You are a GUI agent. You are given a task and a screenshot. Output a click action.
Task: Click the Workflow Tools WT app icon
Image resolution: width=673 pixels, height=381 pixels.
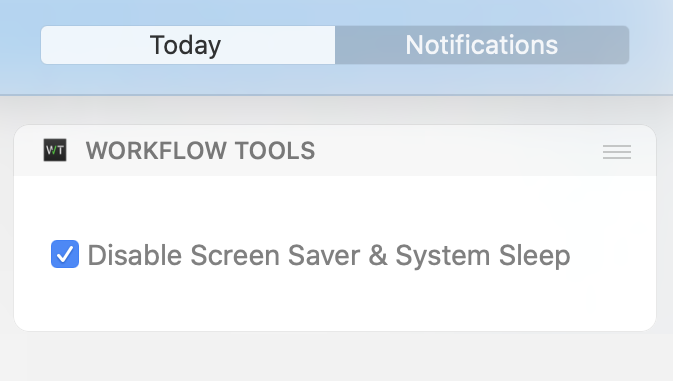coord(55,150)
